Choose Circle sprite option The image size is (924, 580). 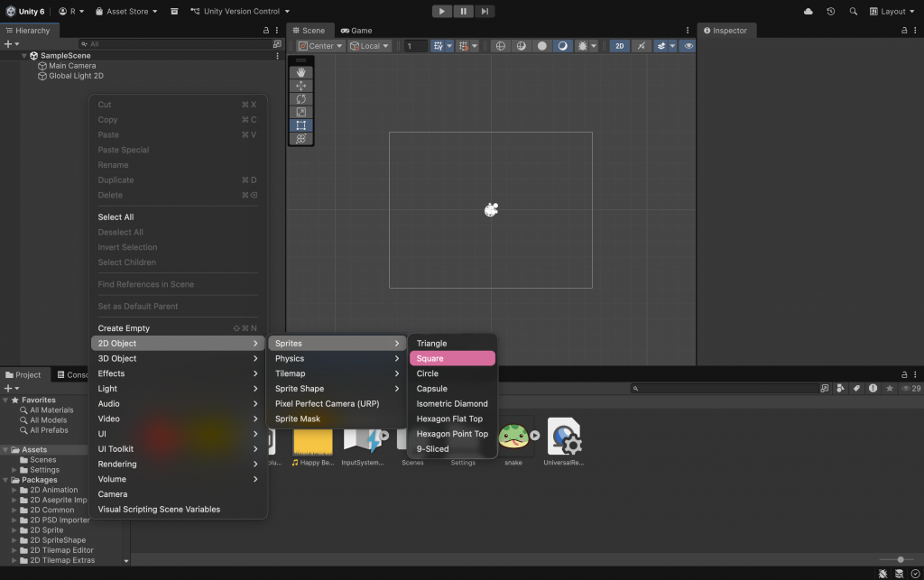(452, 373)
